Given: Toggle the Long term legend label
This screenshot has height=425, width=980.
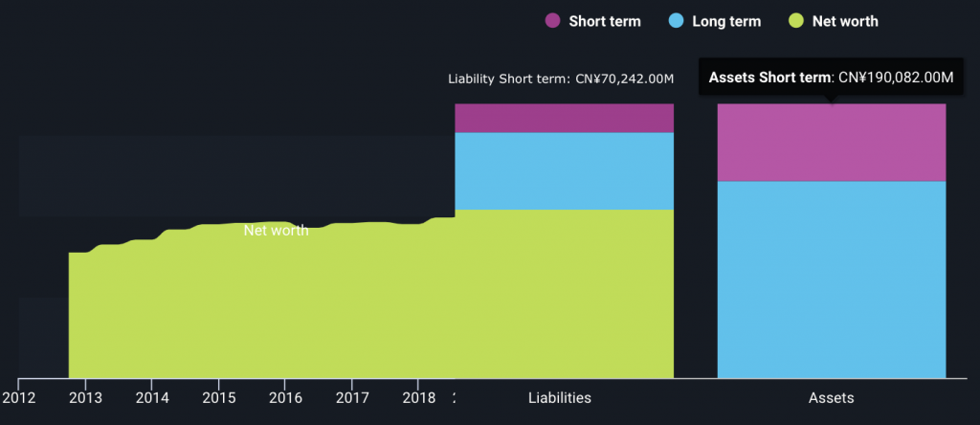Looking at the screenshot, I should pyautogui.click(x=726, y=21).
